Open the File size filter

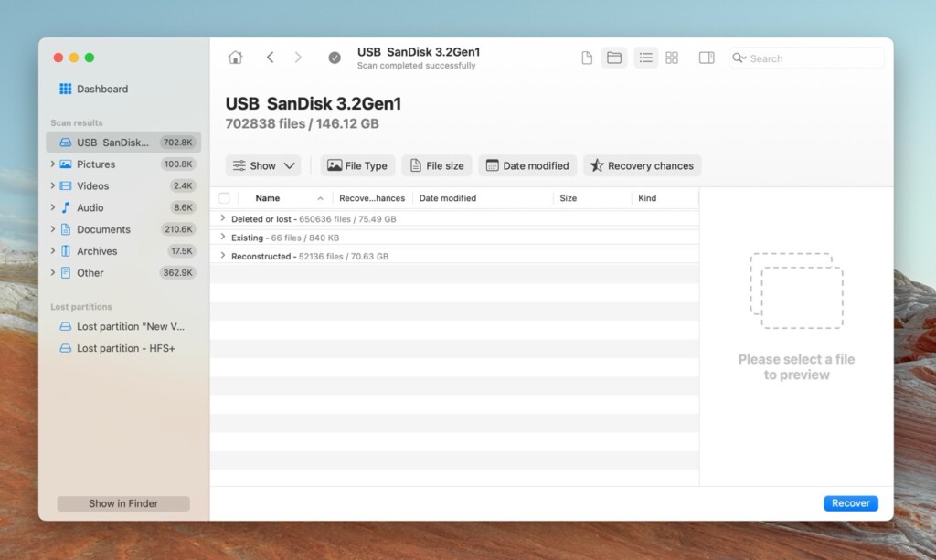point(436,165)
